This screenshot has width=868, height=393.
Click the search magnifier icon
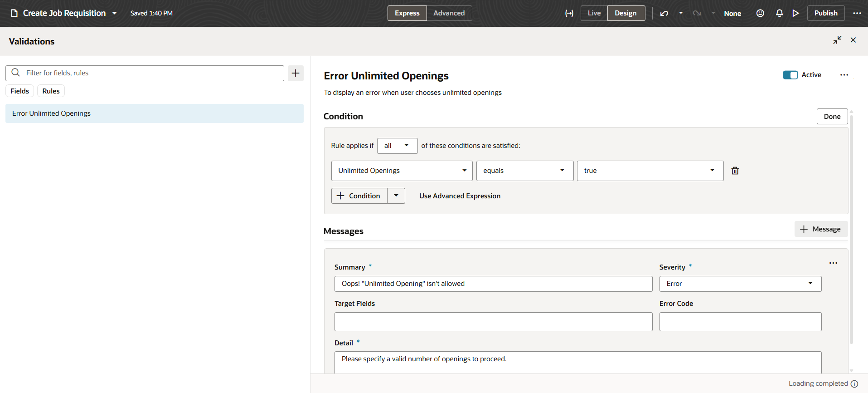coord(15,73)
